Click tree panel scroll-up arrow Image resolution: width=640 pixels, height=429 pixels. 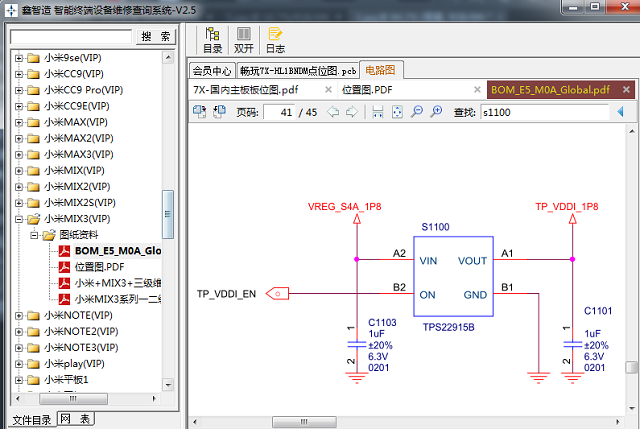point(168,57)
